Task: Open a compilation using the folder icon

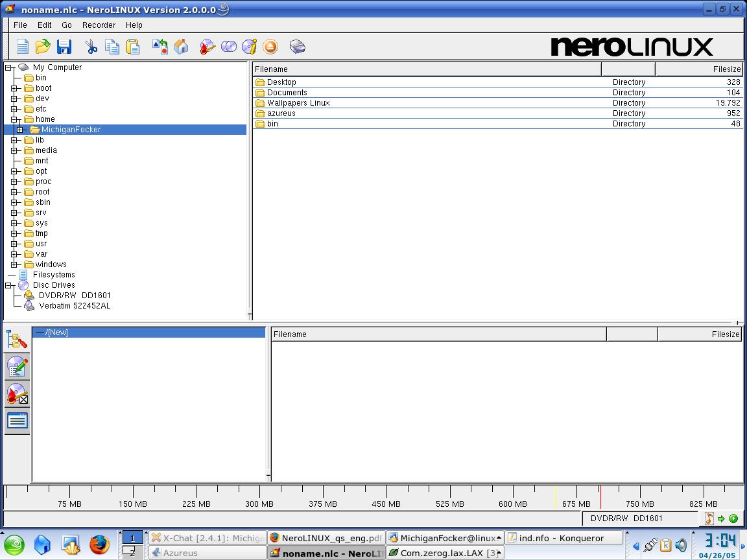Action: tap(42, 47)
